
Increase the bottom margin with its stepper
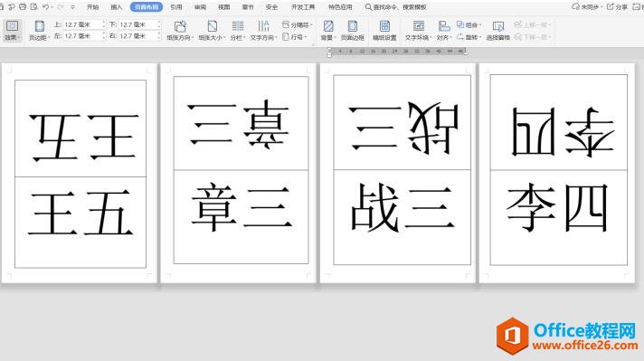click(x=159, y=23)
